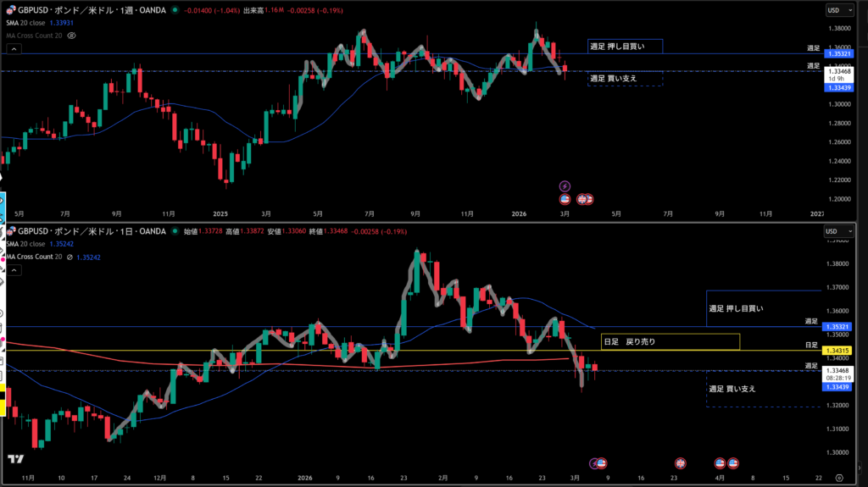Click the UK flag event marker on daily timeline
Viewport: 868px width, 487px height.
[x=680, y=463]
